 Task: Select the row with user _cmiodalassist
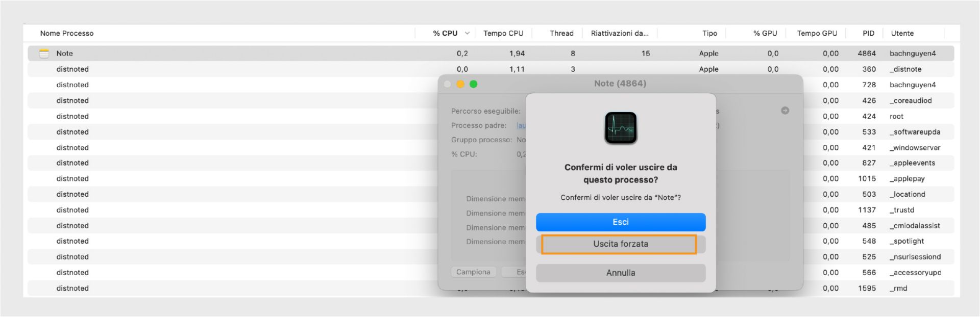(x=491, y=226)
